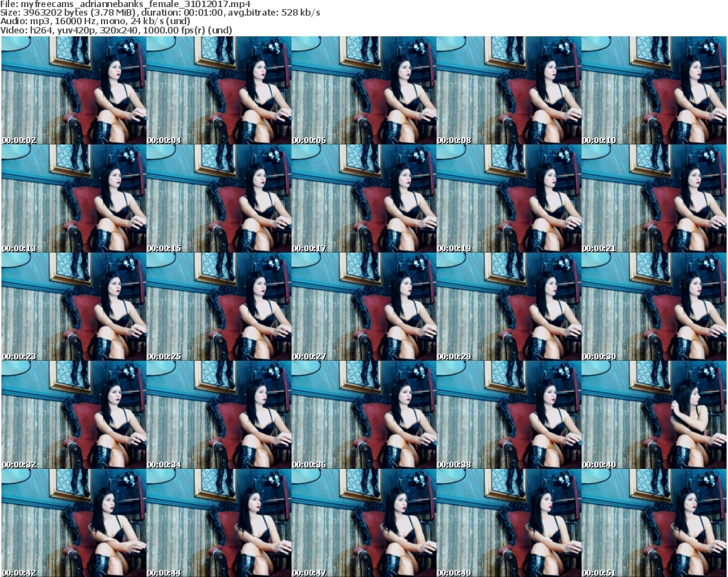Select the frame stamped 00:00:29
Viewport: 728px width, 577px height.
point(508,307)
